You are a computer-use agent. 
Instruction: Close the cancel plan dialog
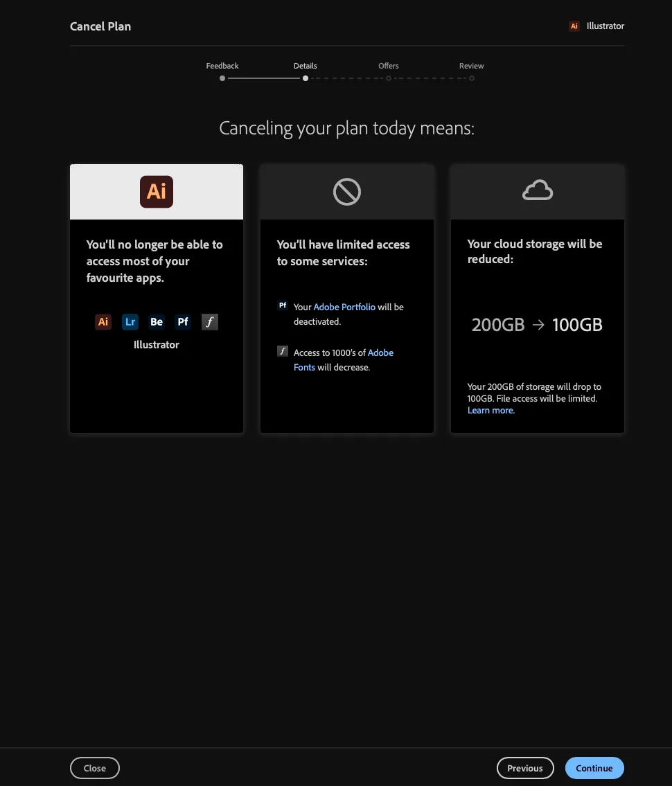pyautogui.click(x=95, y=768)
